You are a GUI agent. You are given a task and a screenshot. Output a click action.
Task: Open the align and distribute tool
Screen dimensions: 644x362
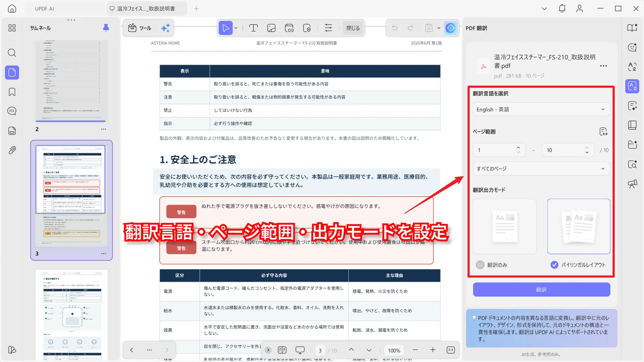[328, 28]
